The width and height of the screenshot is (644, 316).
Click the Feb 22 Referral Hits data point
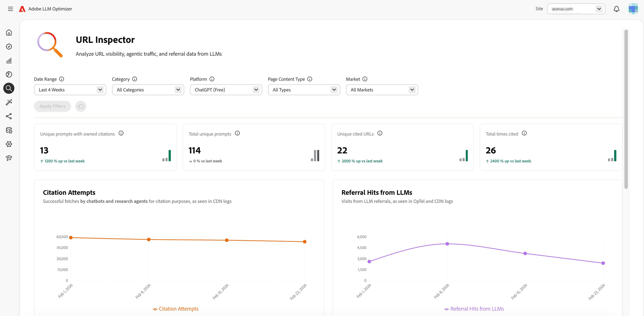point(603,263)
